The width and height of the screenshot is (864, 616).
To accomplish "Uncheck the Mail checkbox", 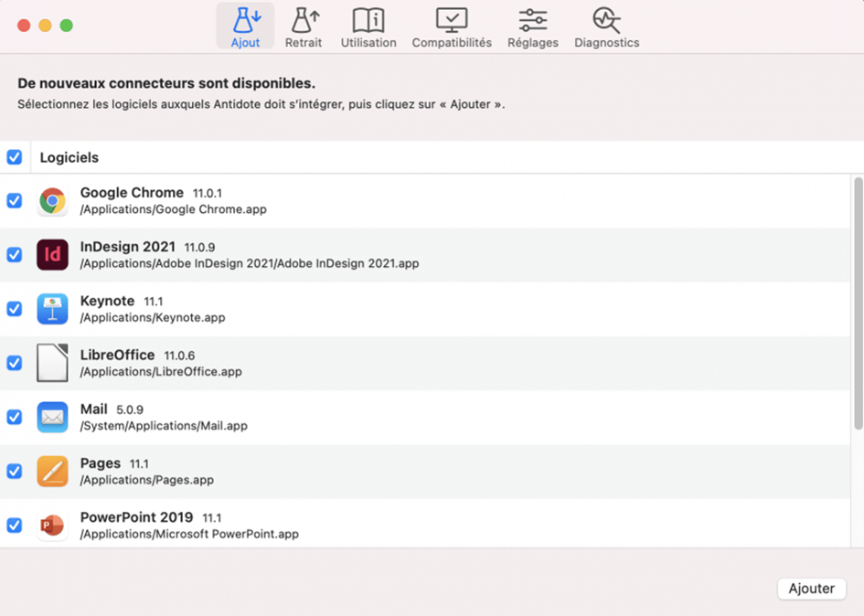I will [15, 417].
